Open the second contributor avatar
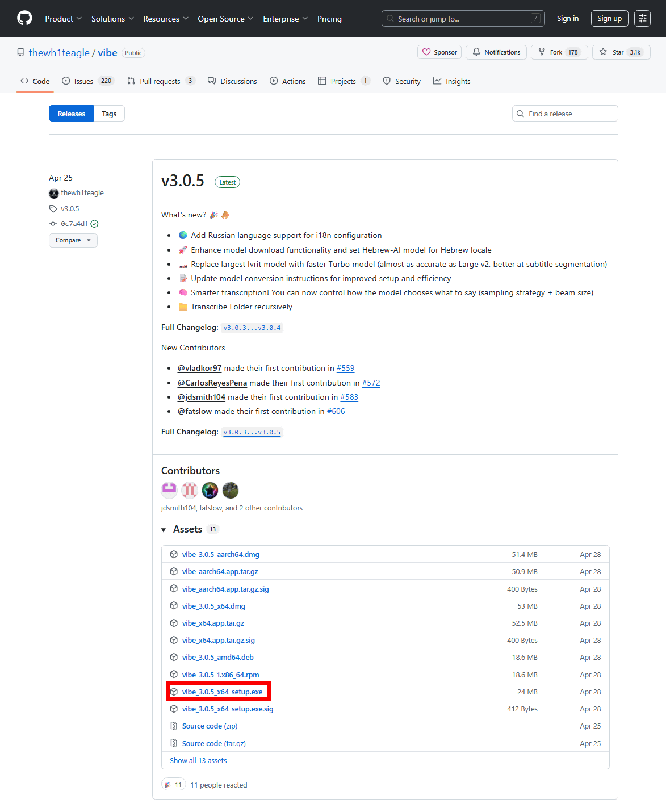 190,489
